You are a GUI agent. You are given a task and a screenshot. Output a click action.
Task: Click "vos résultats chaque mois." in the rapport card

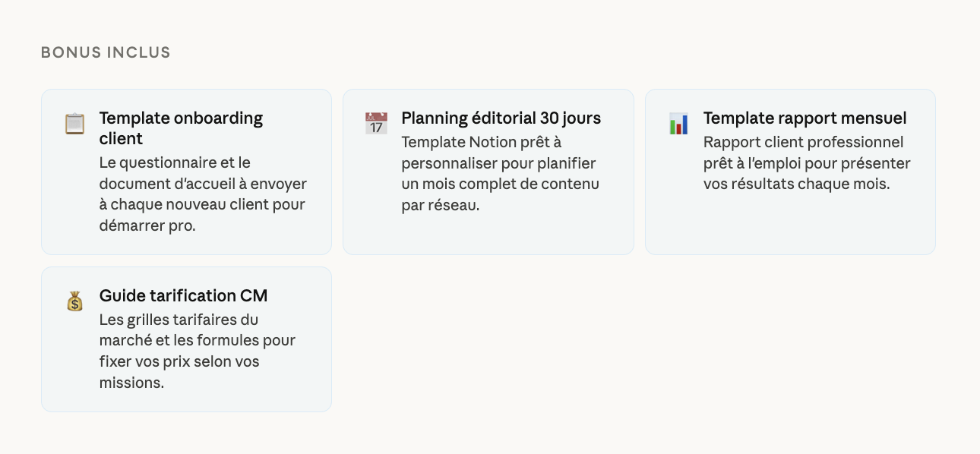pyautogui.click(x=796, y=184)
